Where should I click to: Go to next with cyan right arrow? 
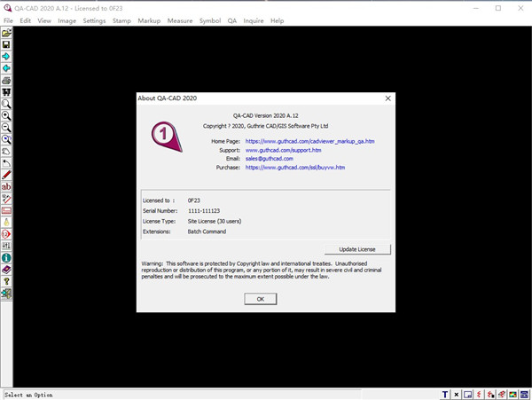click(6, 56)
